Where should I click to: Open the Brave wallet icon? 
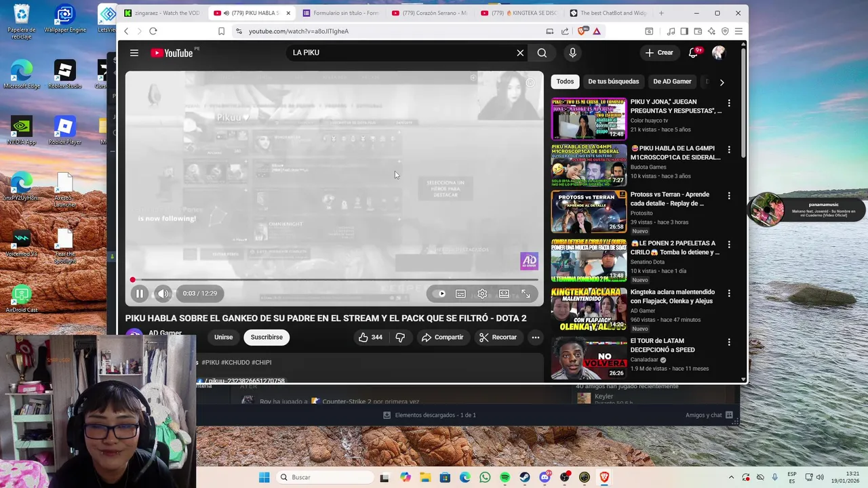pos(698,31)
